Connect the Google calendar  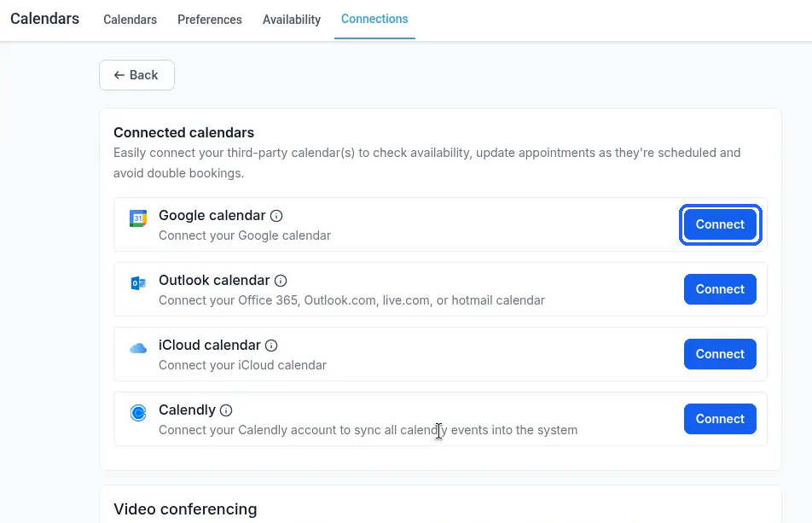click(720, 224)
